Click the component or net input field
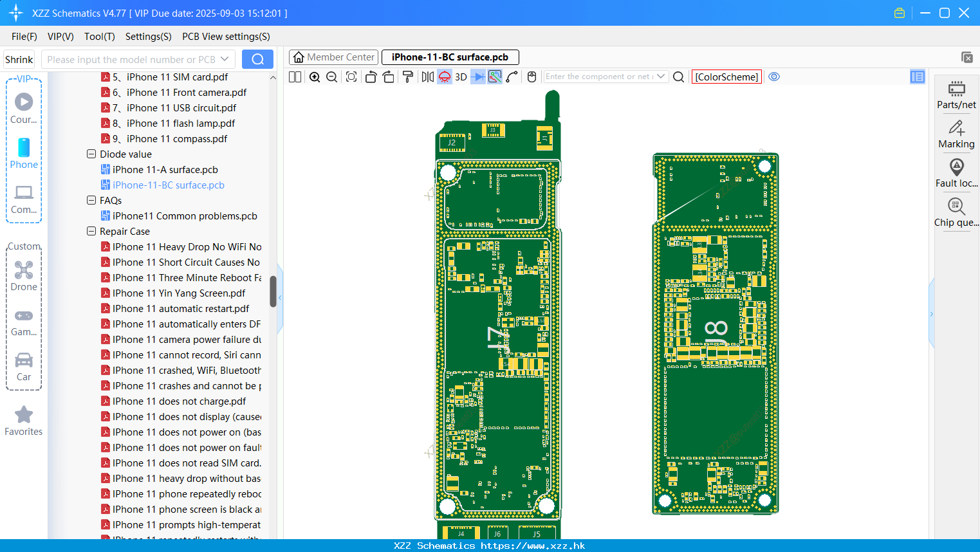The width and height of the screenshot is (980, 552). (599, 77)
